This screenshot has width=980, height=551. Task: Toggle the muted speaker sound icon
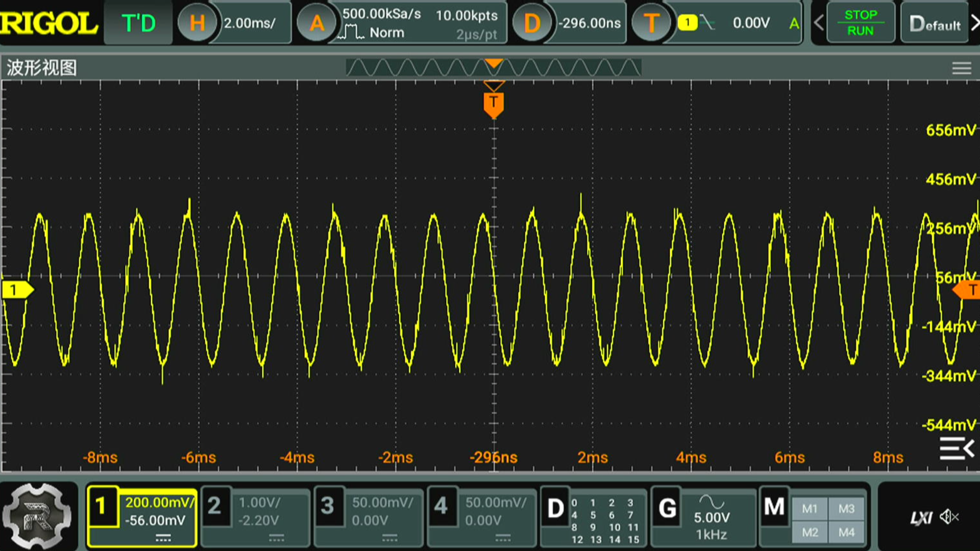[x=949, y=517]
